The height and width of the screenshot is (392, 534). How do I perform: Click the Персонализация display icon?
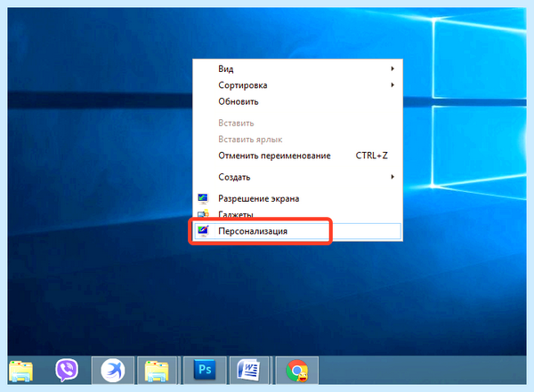203,231
